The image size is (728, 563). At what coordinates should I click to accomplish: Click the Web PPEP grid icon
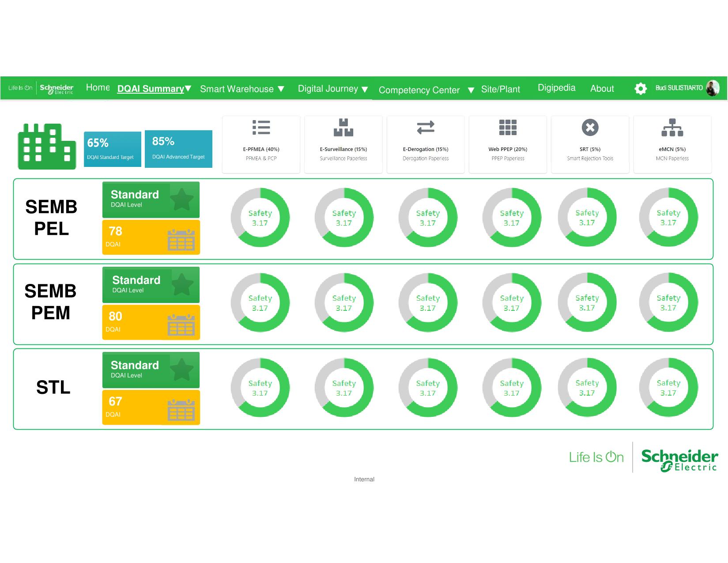coord(508,127)
